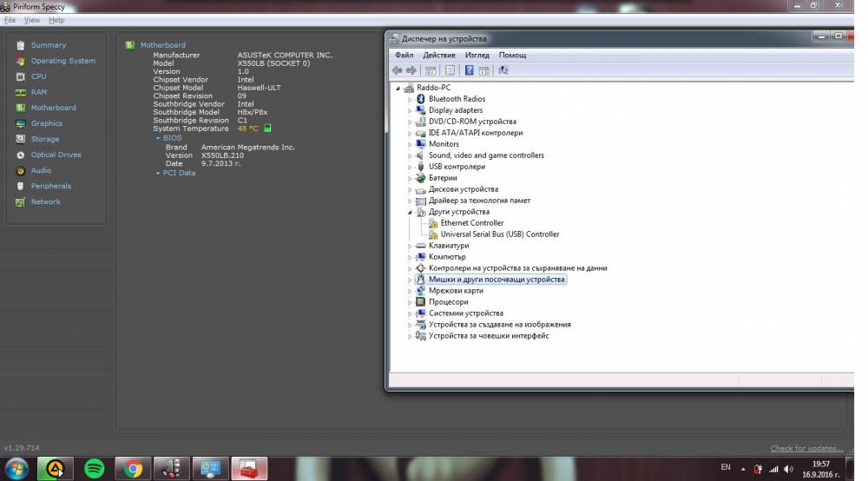Image resolution: width=868 pixels, height=481 pixels.
Task: Expand the DVD/CD-ROM устройства node
Action: pos(410,122)
